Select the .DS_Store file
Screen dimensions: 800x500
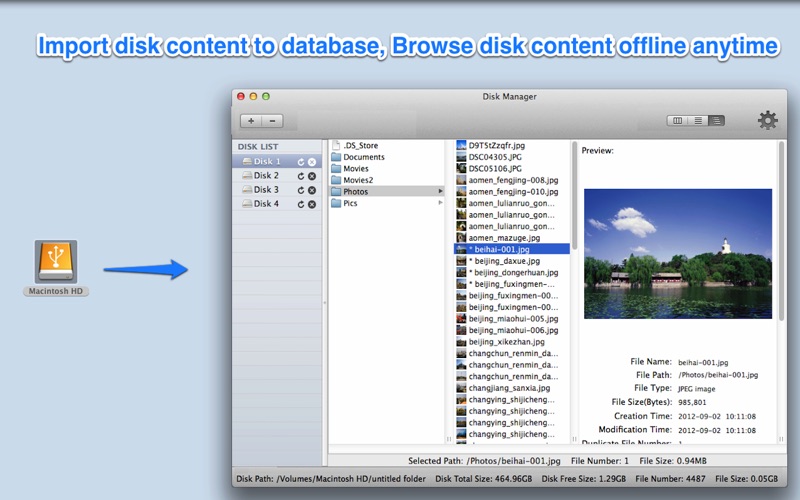coord(386,145)
